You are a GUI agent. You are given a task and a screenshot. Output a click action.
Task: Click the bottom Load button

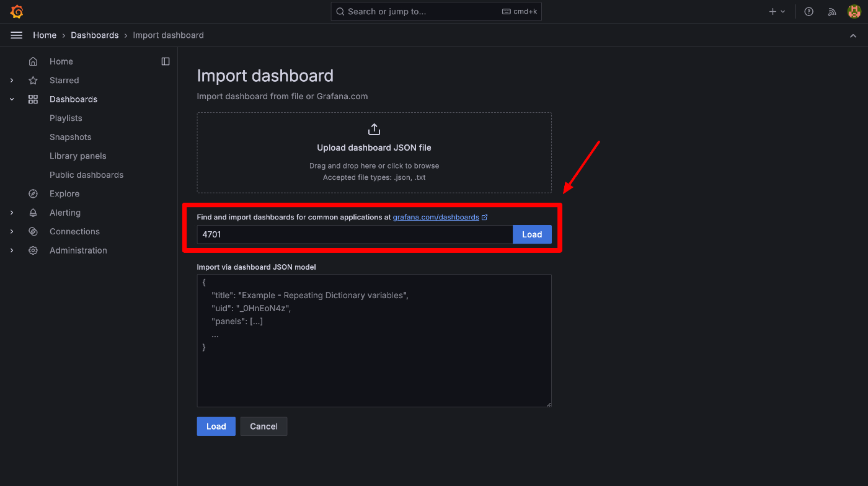216,426
